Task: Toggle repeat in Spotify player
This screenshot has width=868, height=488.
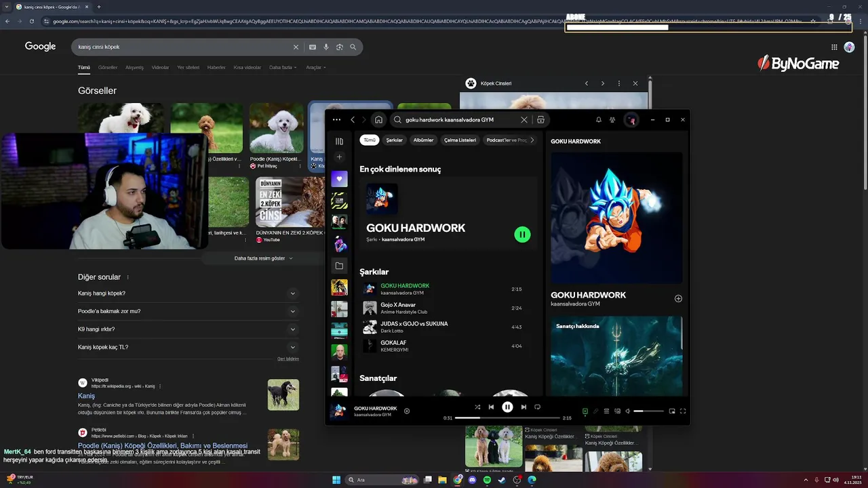Action: click(x=537, y=407)
